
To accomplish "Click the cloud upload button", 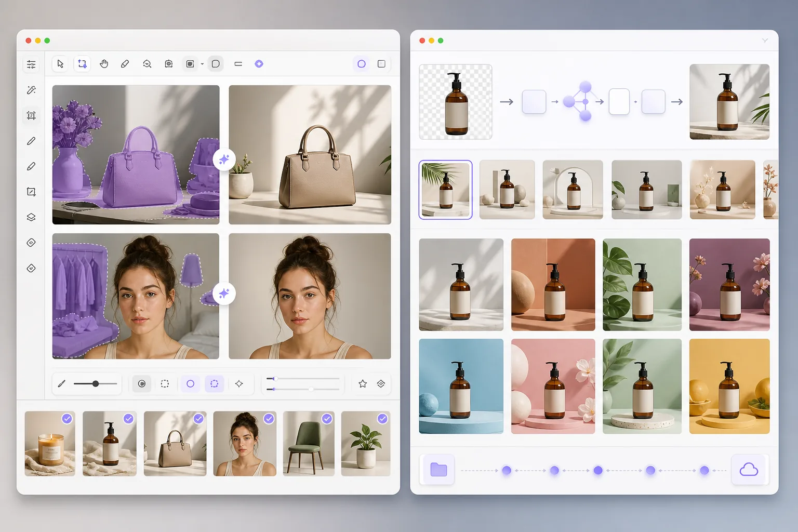I will pos(749,470).
